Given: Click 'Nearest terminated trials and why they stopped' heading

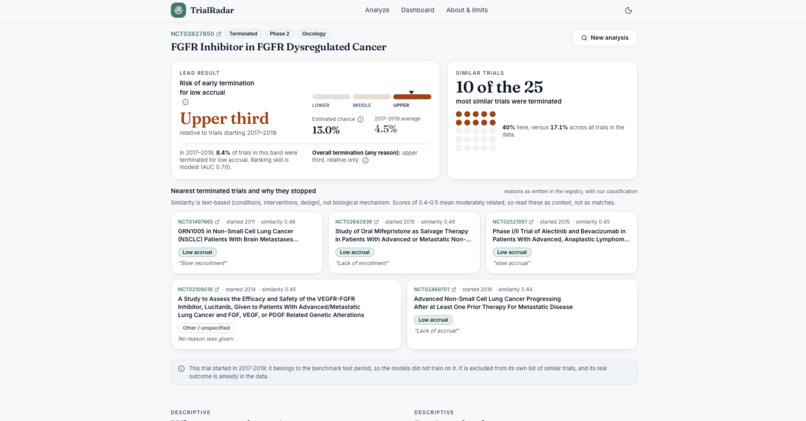Looking at the screenshot, I should point(243,191).
